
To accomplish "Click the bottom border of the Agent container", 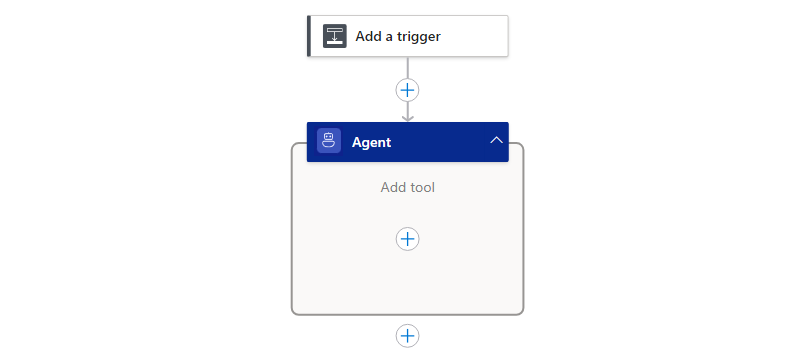I will click(407, 314).
